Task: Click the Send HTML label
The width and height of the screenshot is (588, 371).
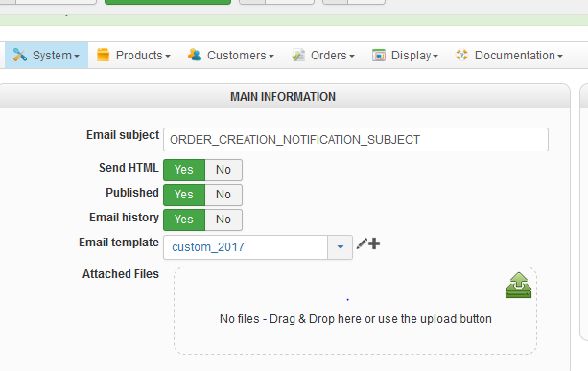Action: (x=129, y=168)
